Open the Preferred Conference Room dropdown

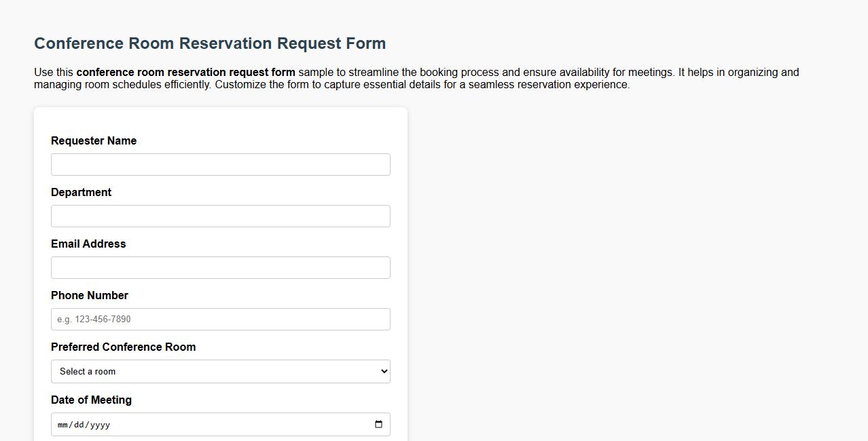tap(220, 371)
